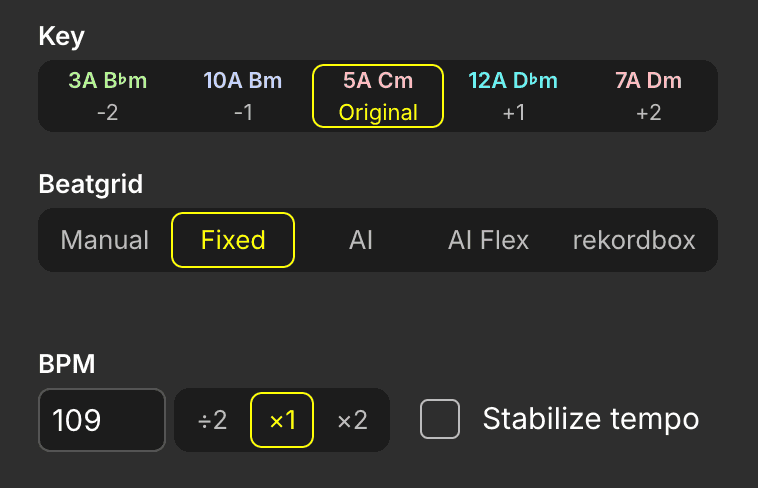Choose the AI beatgrid mode
The width and height of the screenshot is (758, 488).
tap(361, 240)
